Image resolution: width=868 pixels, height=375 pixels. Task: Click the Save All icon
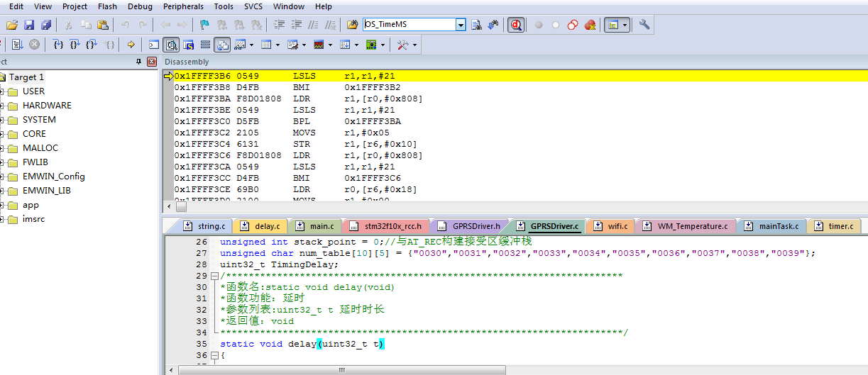tap(46, 25)
